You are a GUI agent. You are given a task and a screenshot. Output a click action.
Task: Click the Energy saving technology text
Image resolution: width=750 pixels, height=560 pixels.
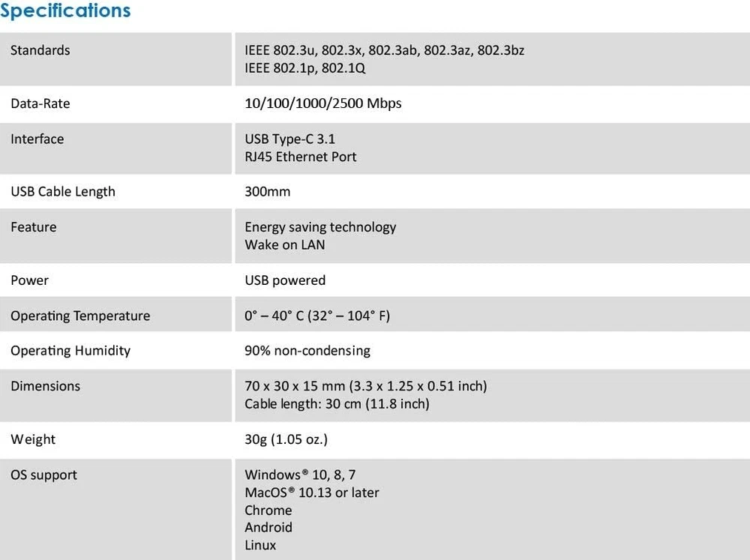(x=320, y=227)
